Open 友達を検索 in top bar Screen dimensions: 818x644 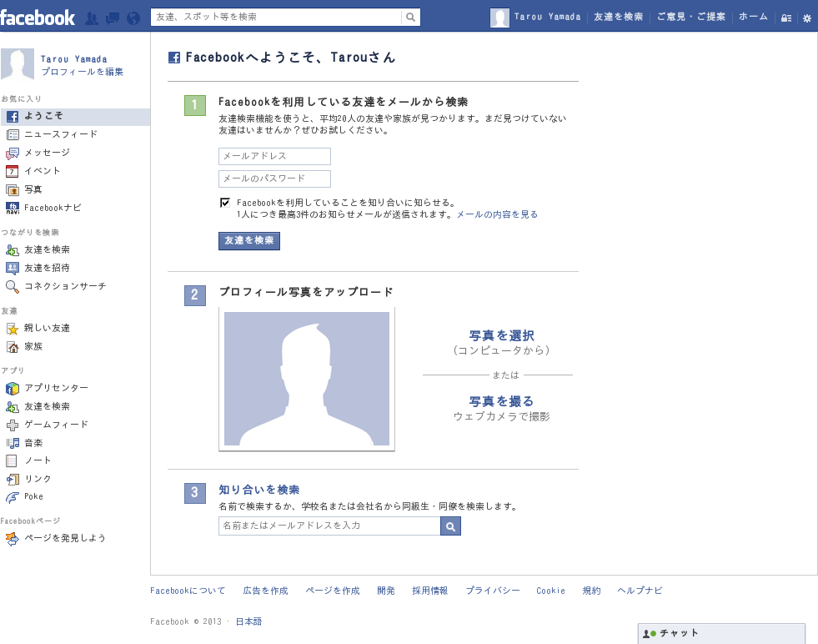pos(618,17)
